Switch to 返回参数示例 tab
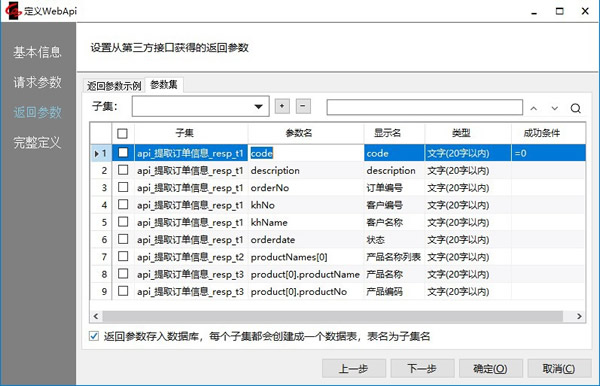This screenshot has width=600, height=386. (x=114, y=86)
